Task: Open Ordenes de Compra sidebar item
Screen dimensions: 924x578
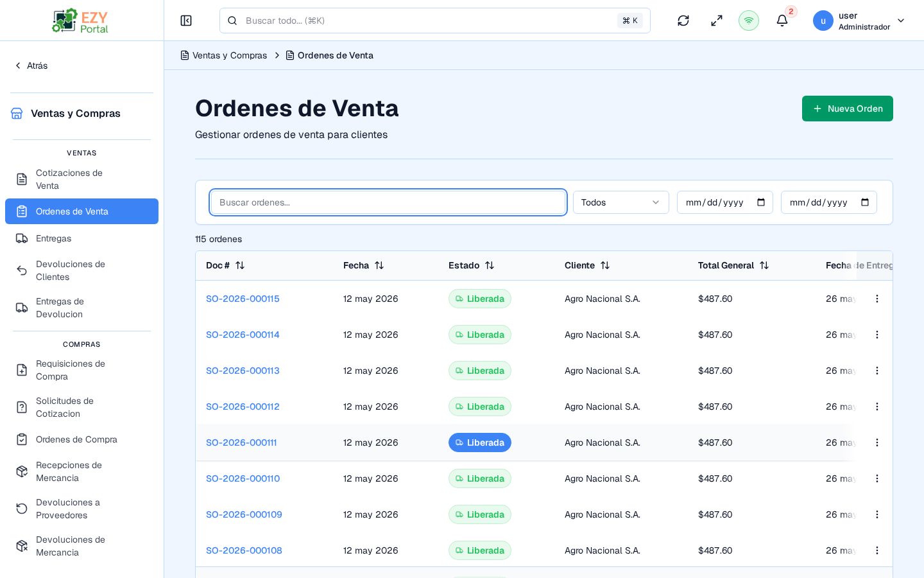Action: tap(81, 439)
